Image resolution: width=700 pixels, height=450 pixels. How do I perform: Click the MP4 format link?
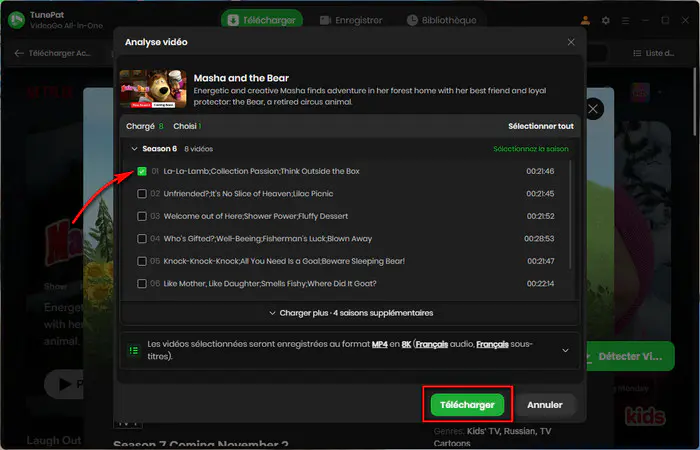[380, 344]
